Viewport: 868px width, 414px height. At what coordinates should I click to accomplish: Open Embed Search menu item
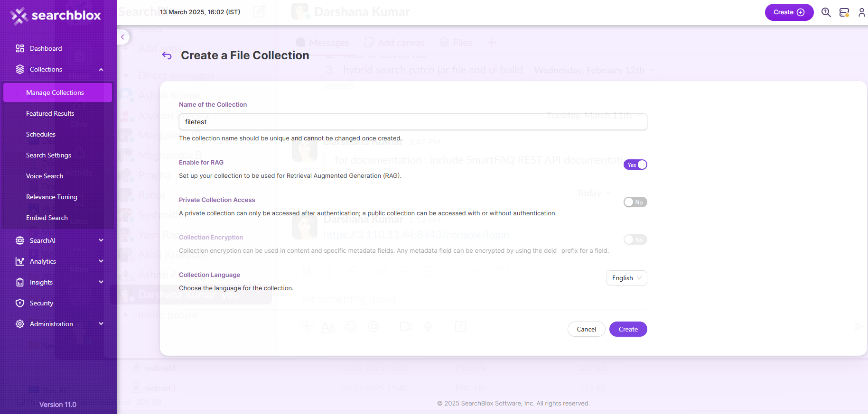(x=47, y=218)
